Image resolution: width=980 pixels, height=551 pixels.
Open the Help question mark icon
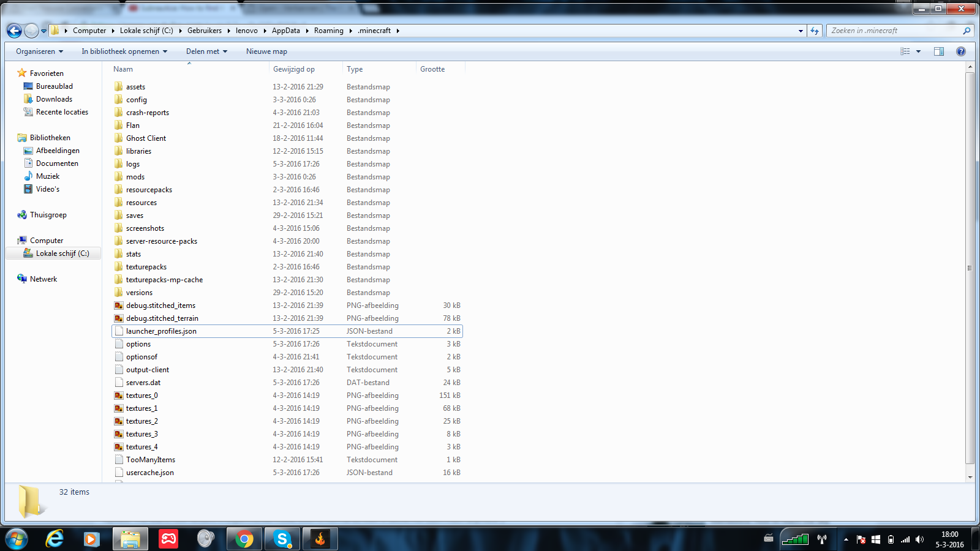(x=961, y=51)
